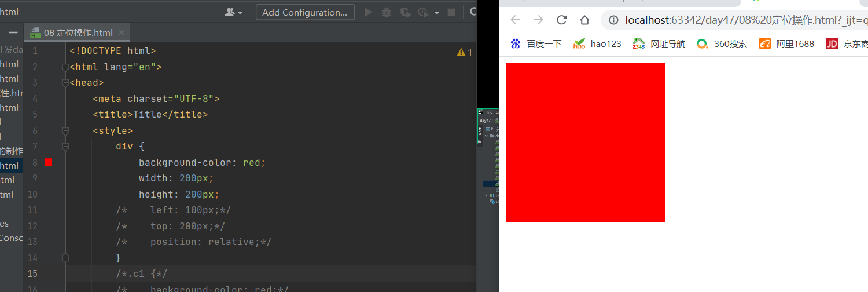Open the red color swatch in the gutter
The image size is (868, 292).
point(48,162)
